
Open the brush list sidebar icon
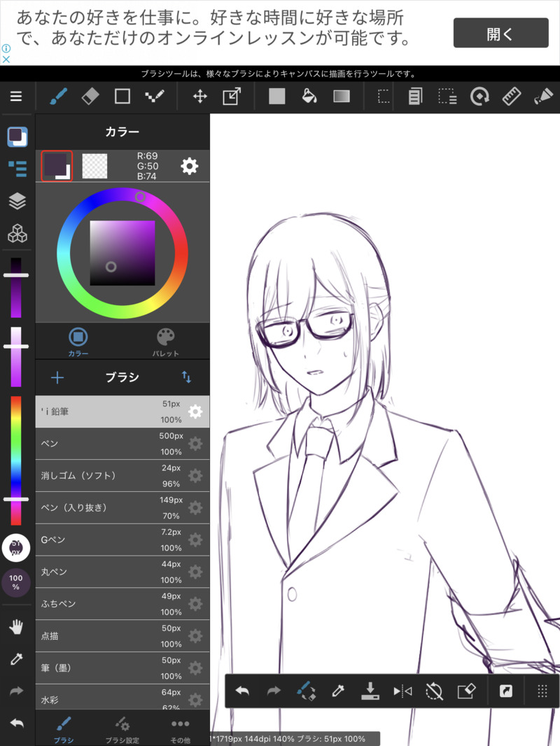coord(17,169)
